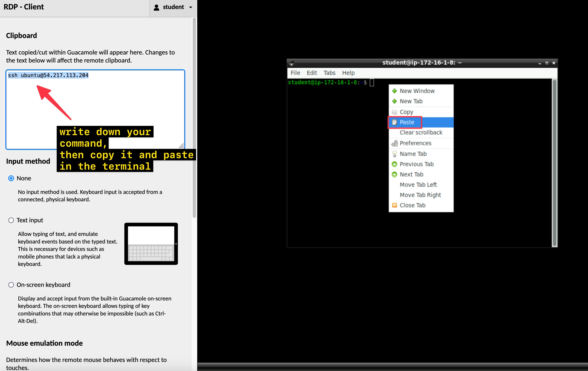This screenshot has height=371, width=588.
Task: Click the Previous Tab green arrow icon
Action: pyautogui.click(x=394, y=164)
